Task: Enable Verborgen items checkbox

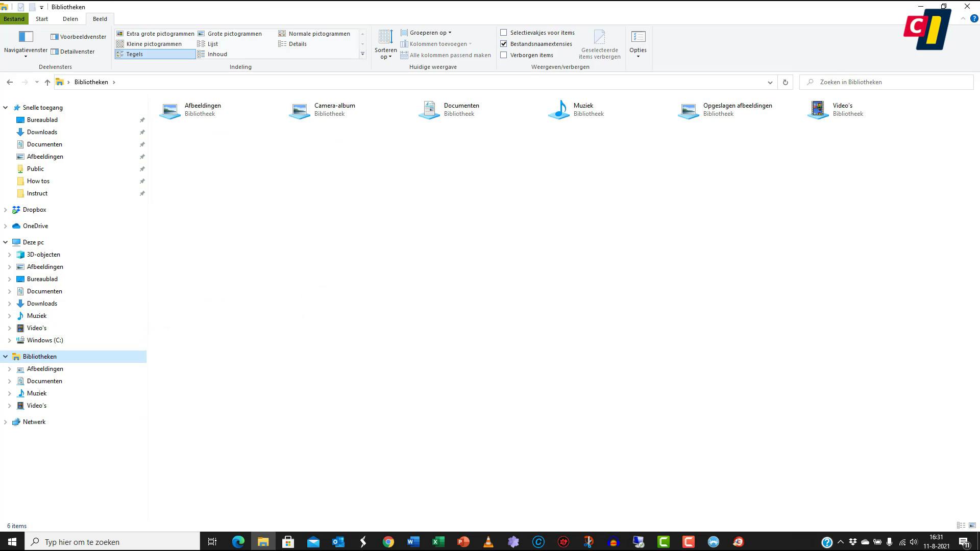Action: (504, 55)
